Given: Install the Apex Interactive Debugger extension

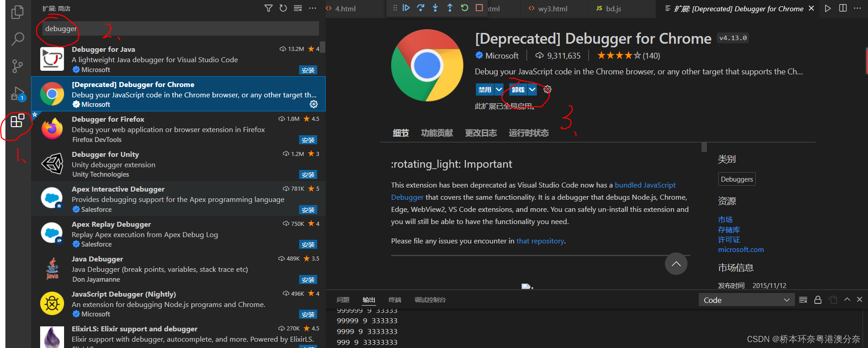Looking at the screenshot, I should coord(308,210).
